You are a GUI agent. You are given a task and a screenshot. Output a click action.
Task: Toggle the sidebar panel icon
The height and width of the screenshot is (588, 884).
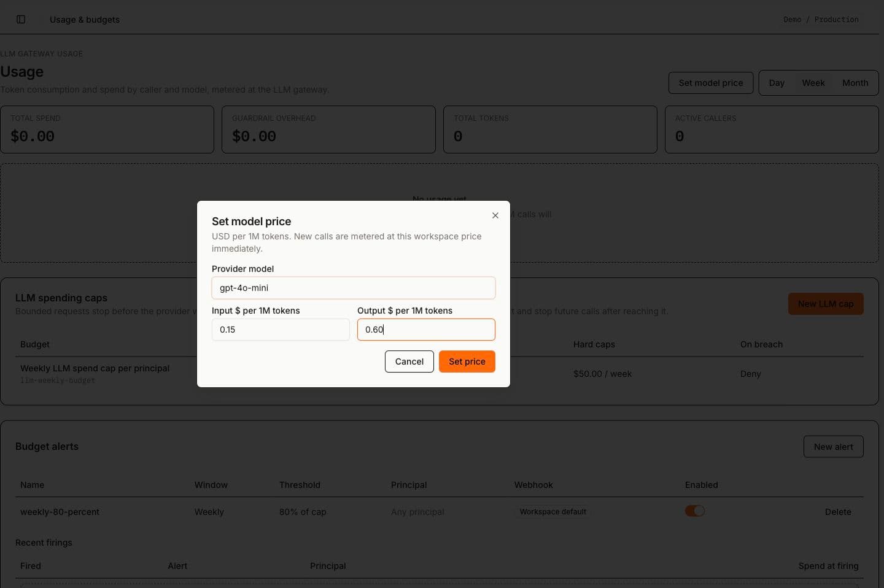tap(21, 20)
